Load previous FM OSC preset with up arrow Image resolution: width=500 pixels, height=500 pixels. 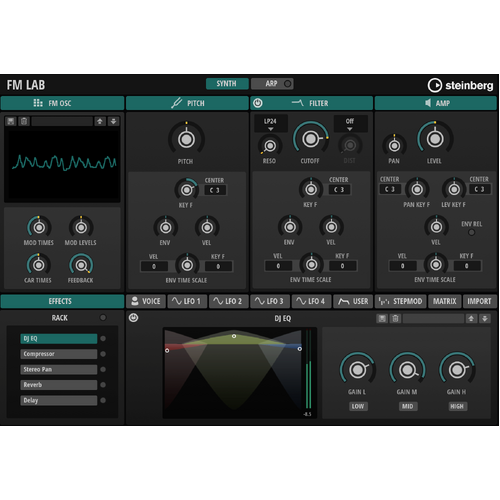[100, 121]
